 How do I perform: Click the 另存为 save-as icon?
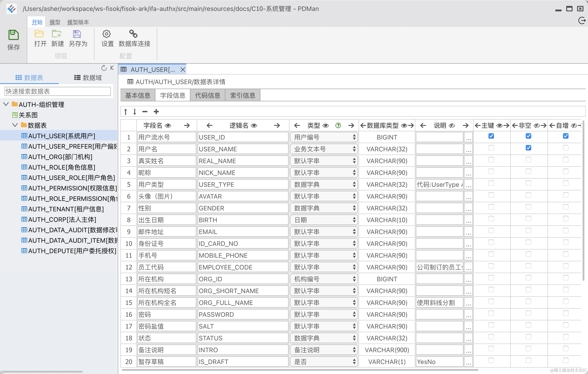coord(77,34)
